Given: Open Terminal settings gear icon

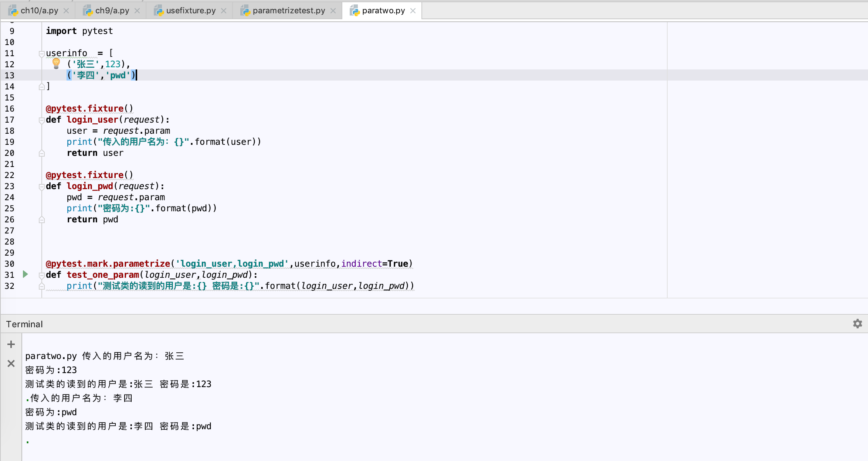Looking at the screenshot, I should tap(857, 324).
